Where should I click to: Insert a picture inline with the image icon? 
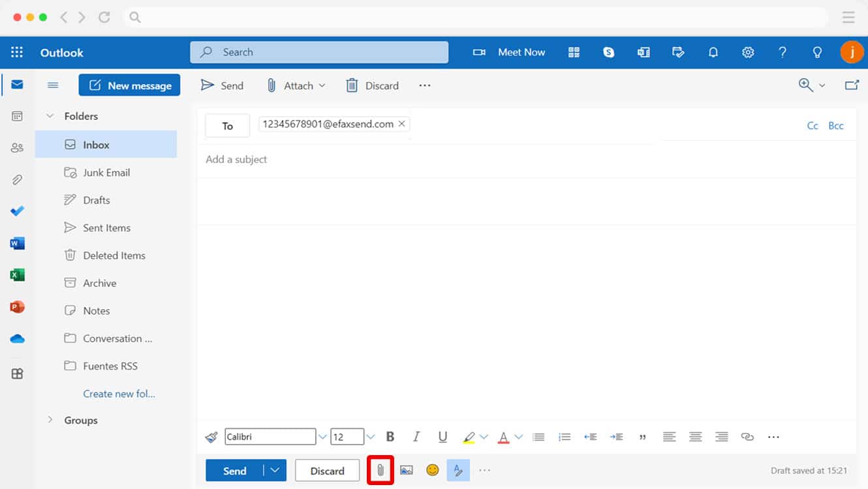[x=407, y=470]
